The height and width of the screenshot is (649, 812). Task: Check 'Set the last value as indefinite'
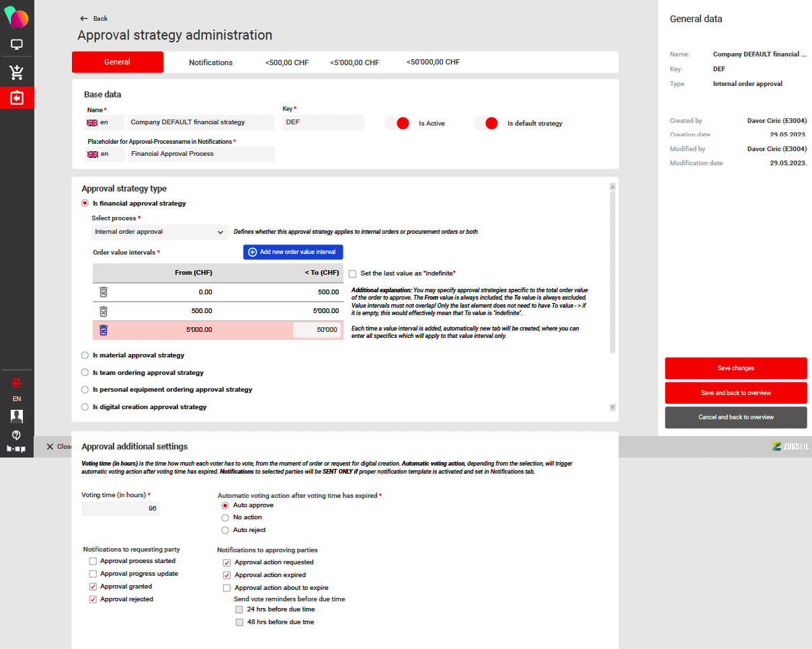353,273
